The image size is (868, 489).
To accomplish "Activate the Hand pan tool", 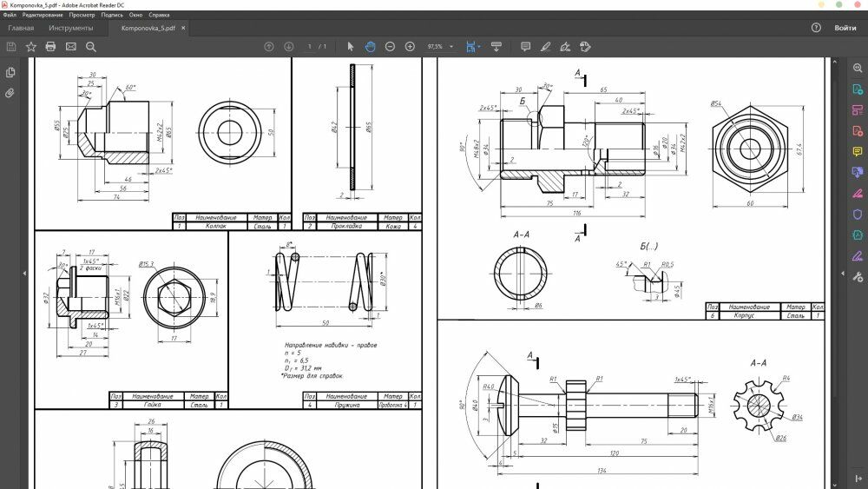I will point(371,47).
